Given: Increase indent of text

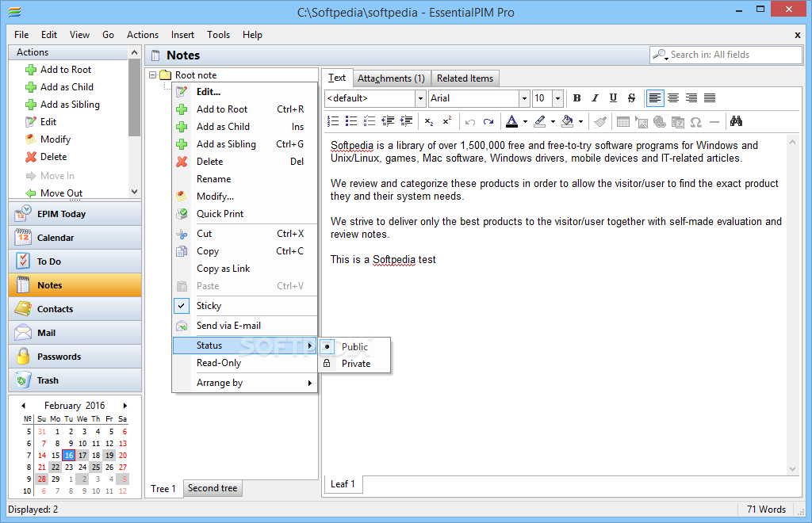Looking at the screenshot, I should click(x=406, y=121).
